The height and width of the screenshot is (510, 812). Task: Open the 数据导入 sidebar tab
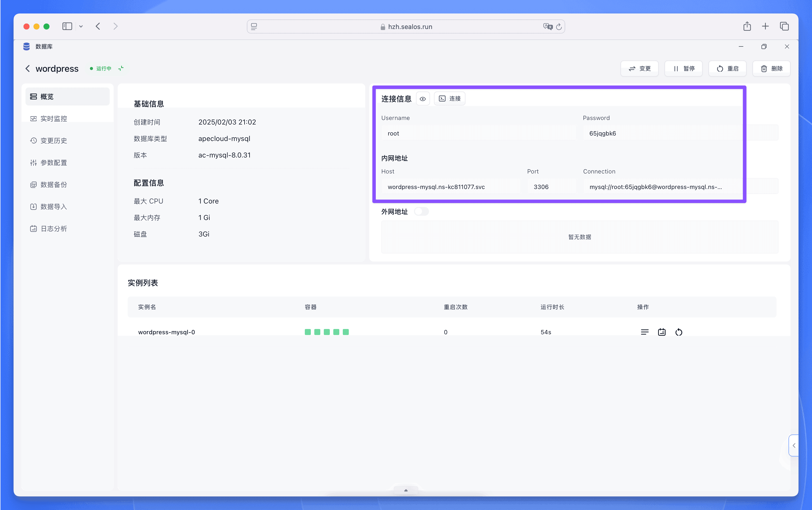point(67,207)
